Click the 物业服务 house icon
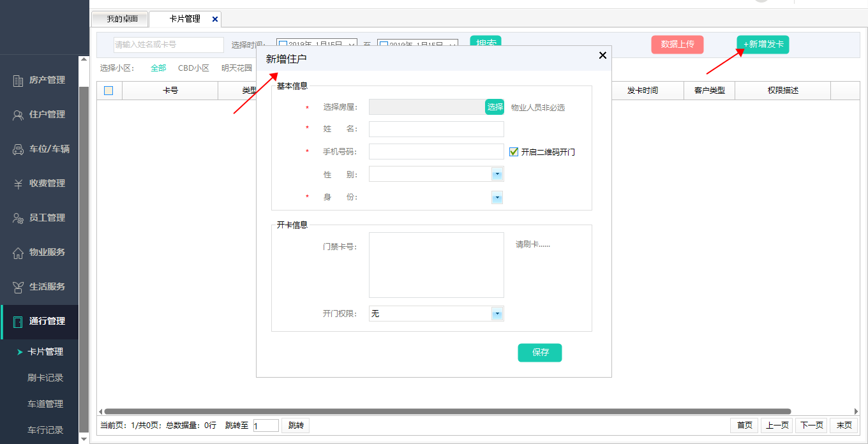Viewport: 868px width, 444px height. 19,253
